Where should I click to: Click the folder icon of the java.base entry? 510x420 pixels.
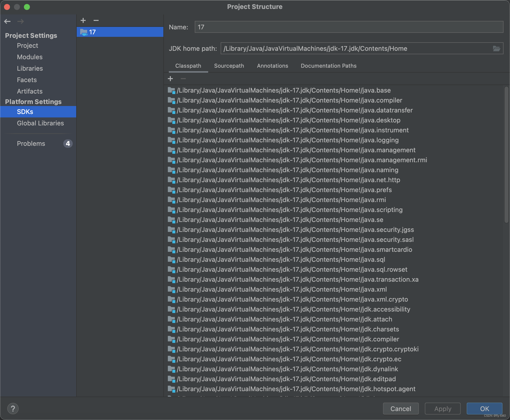pos(172,90)
